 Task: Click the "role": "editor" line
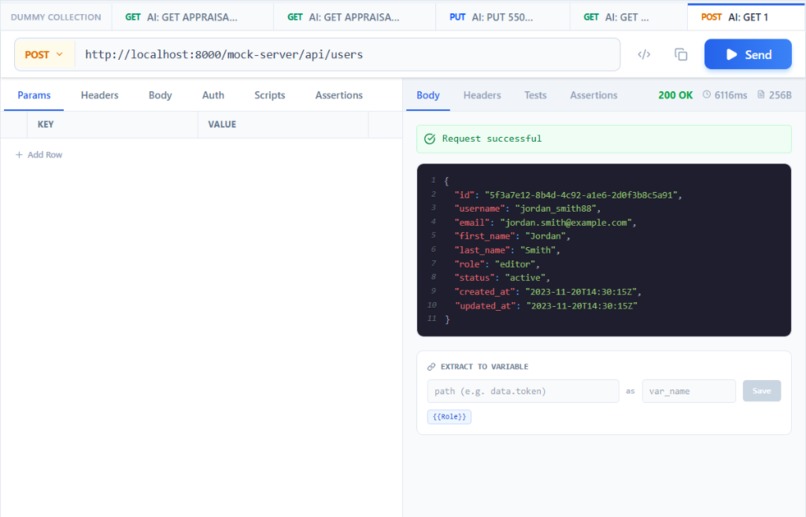[497, 264]
